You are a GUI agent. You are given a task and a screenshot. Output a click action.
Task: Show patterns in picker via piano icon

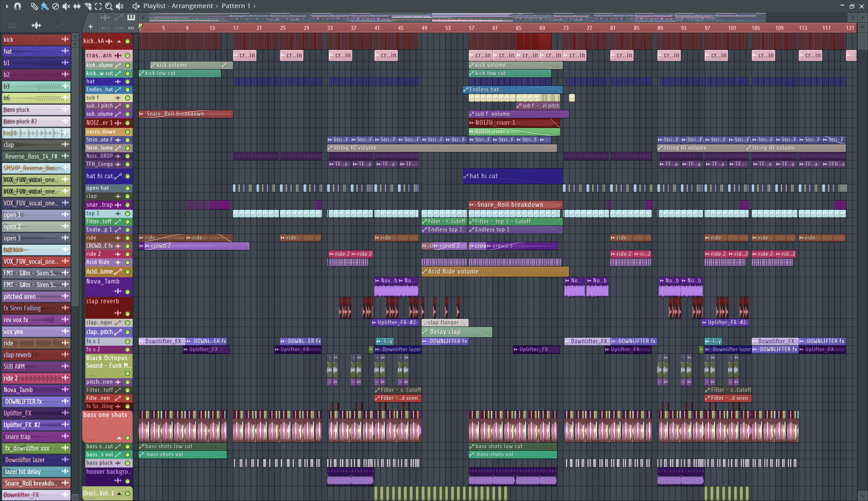[x=12, y=25]
